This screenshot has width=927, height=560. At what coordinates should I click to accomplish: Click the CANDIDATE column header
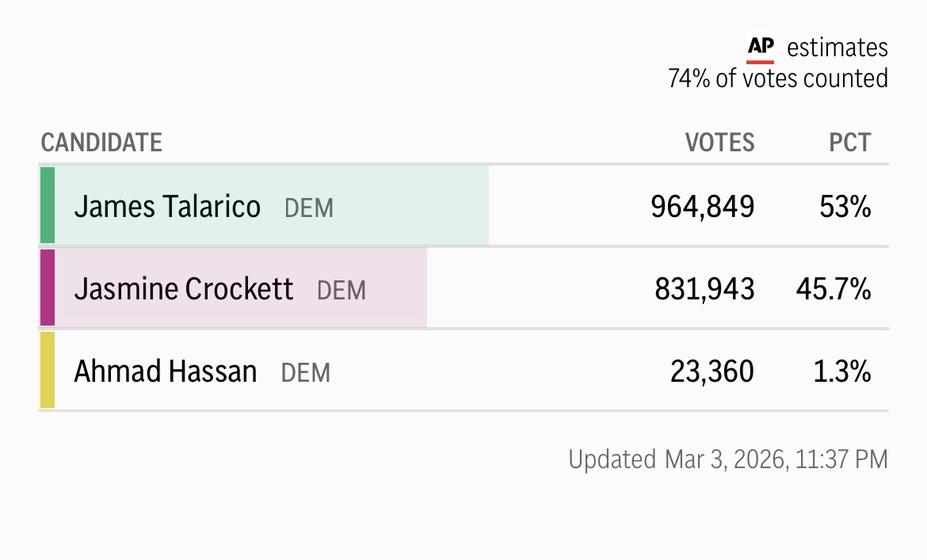(x=101, y=143)
